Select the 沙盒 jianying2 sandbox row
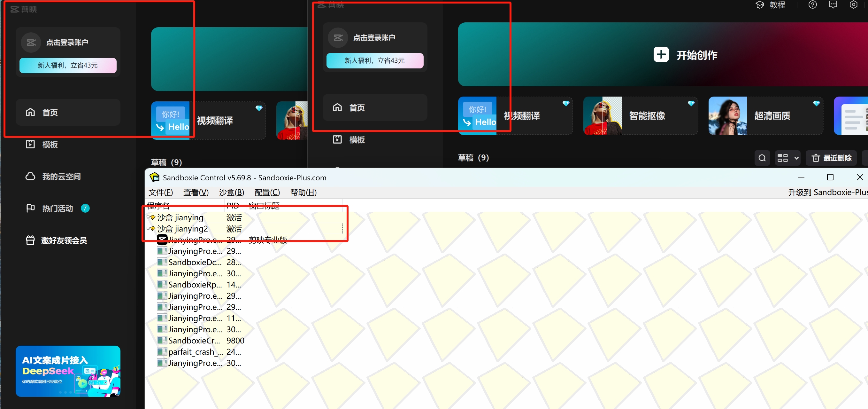This screenshot has height=409, width=868. (250, 229)
